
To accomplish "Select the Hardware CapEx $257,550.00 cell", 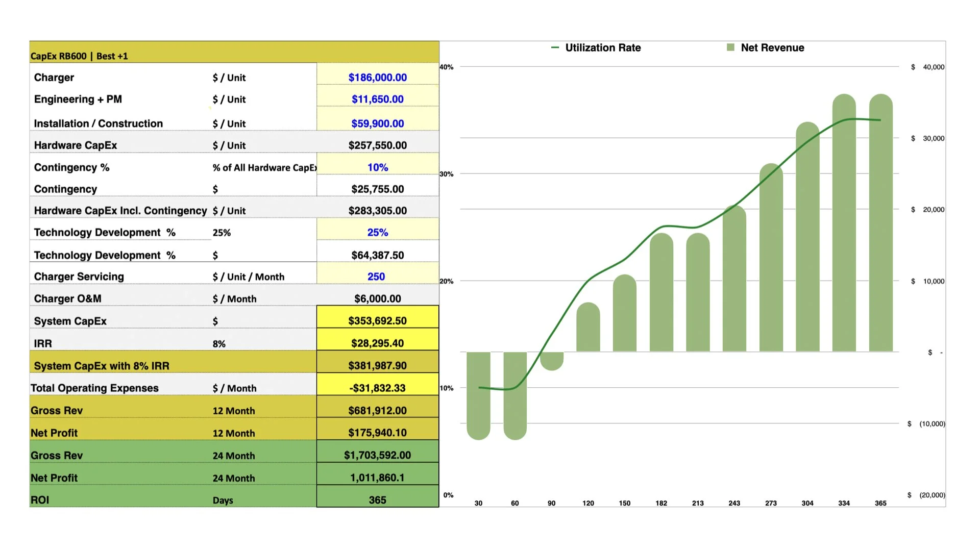I will tap(377, 145).
